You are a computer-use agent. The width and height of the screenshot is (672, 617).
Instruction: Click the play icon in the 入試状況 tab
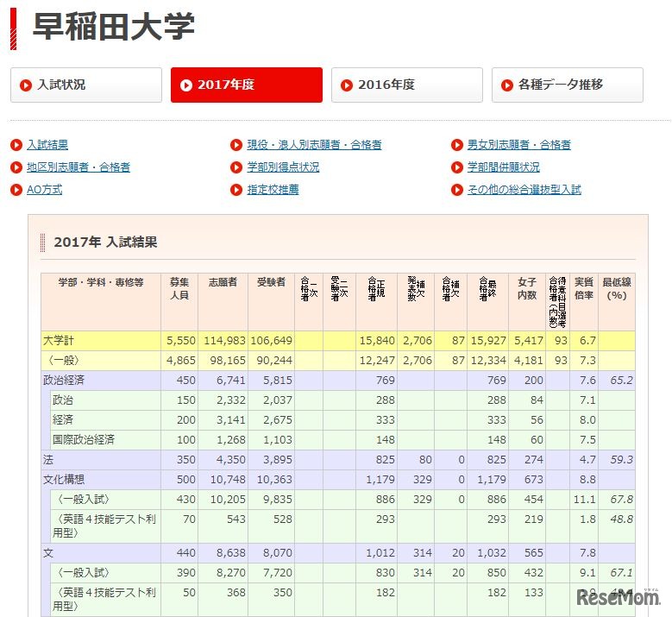(26, 85)
